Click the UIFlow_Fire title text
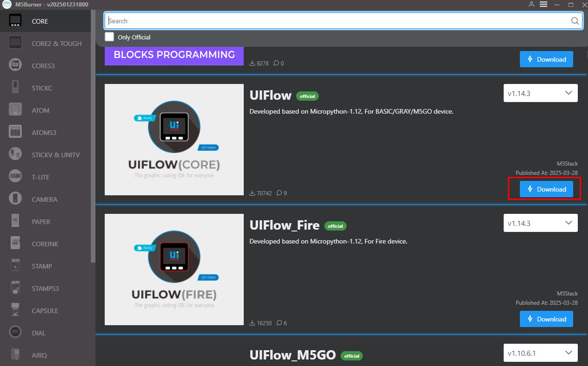The width and height of the screenshot is (588, 366). (285, 225)
